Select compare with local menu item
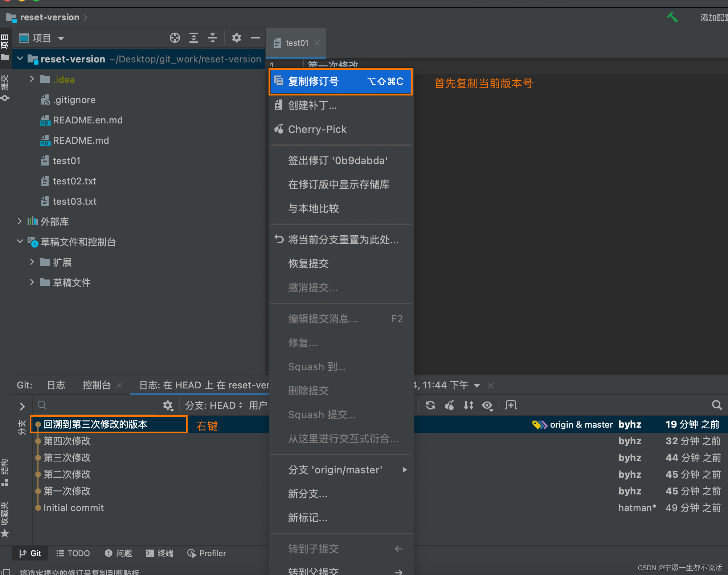Screen dimensions: 728x575 [341, 208]
